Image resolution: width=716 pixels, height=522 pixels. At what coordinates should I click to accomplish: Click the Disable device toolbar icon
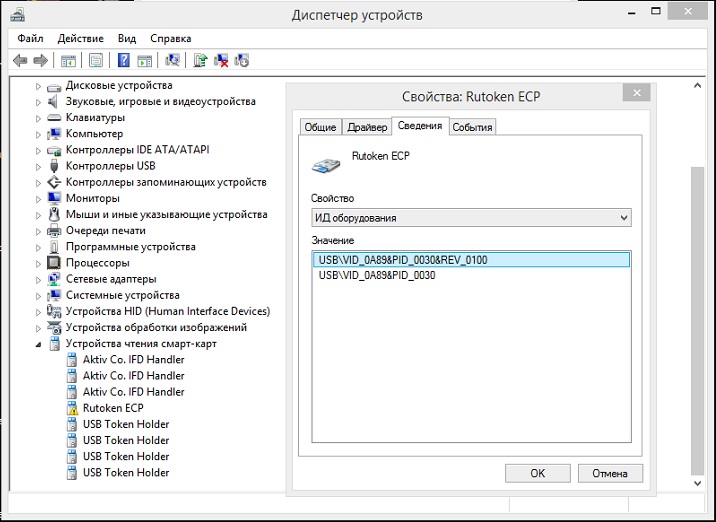[242, 60]
